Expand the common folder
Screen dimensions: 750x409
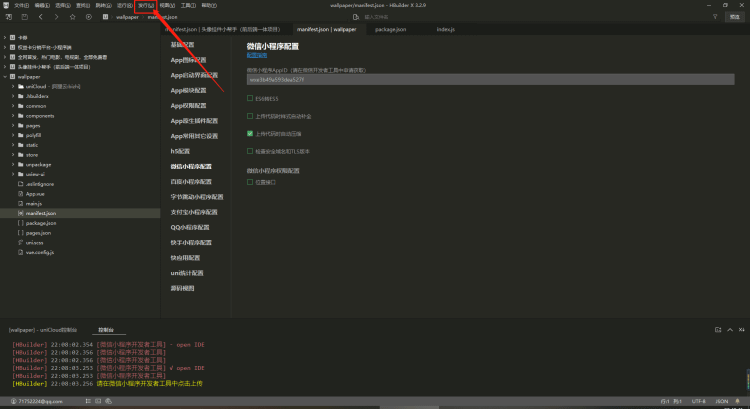13,106
